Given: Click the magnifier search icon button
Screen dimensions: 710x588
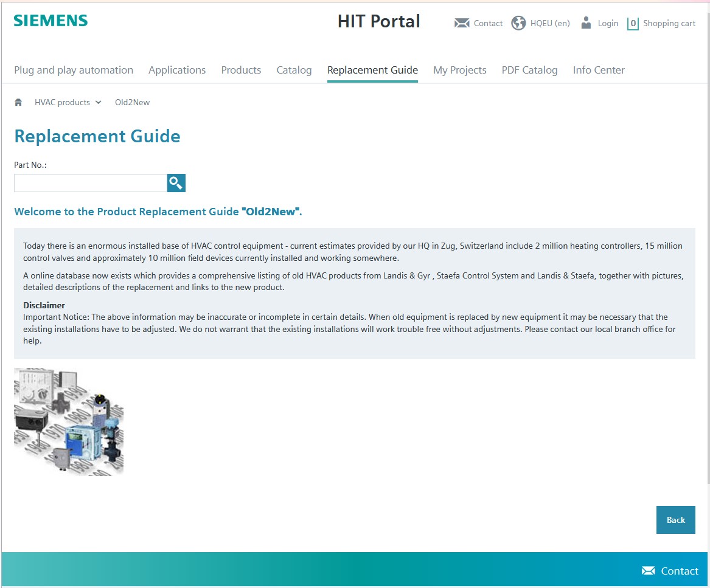Looking at the screenshot, I should click(176, 183).
